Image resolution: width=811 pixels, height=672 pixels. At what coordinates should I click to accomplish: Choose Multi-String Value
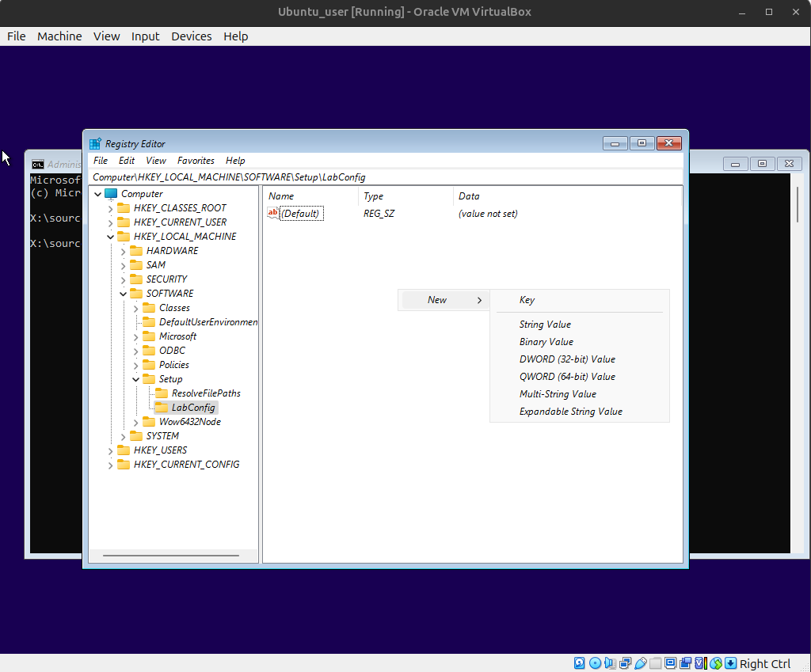click(x=579, y=394)
